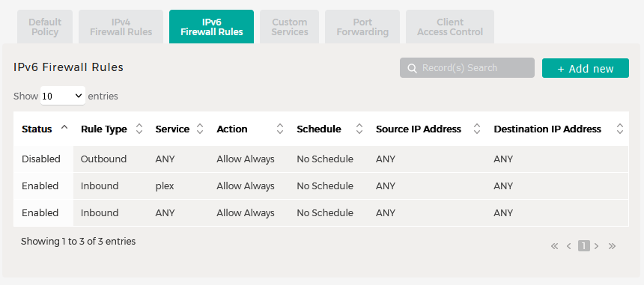Click the magnifier icon in search box
Screen dimensions: 644x285
[x=413, y=69]
